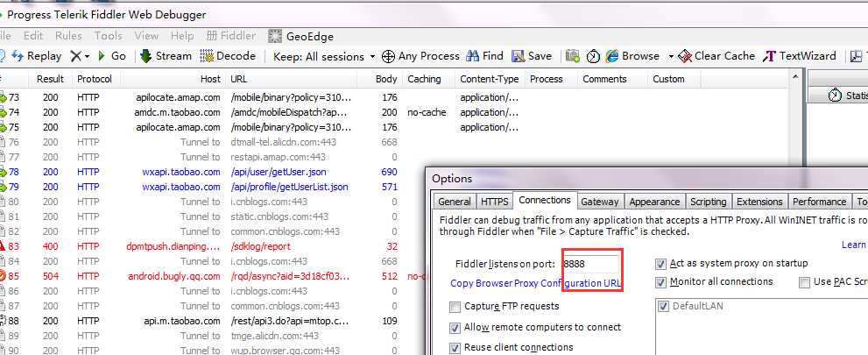Sort sessions by Result column header
Screen dimensions: 868x355
tap(51, 79)
